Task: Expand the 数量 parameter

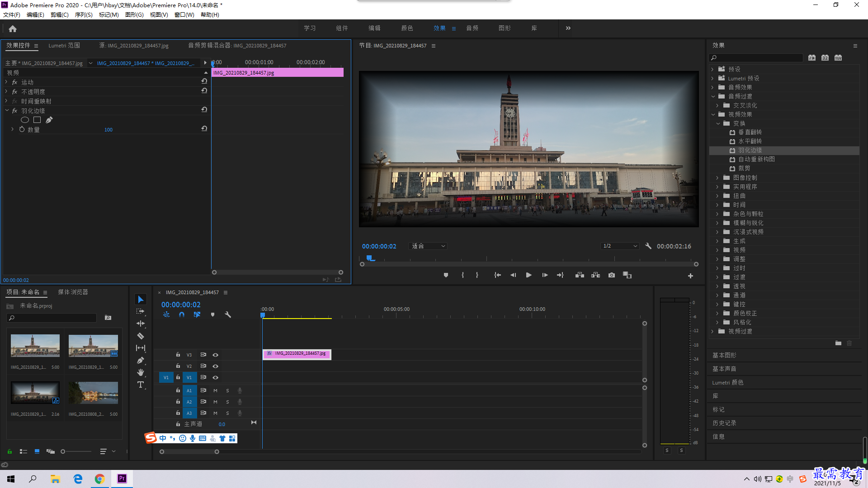Action: pos(12,129)
